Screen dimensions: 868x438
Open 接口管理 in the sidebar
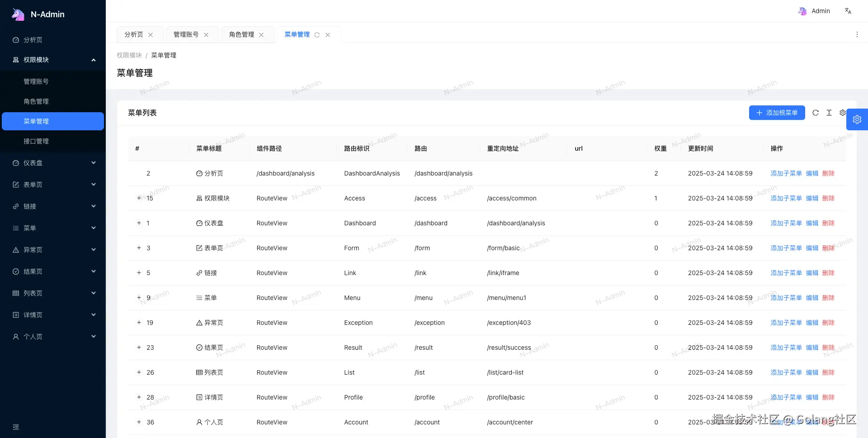click(53, 141)
